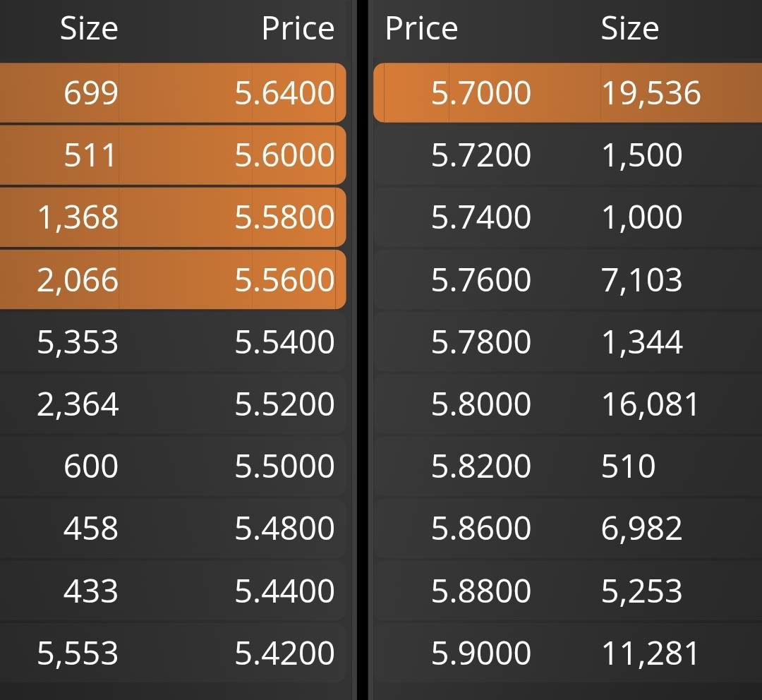Viewport: 762px width, 700px height.
Task: Choose the 5.5600 bid with 2,066 size
Action: point(173,279)
